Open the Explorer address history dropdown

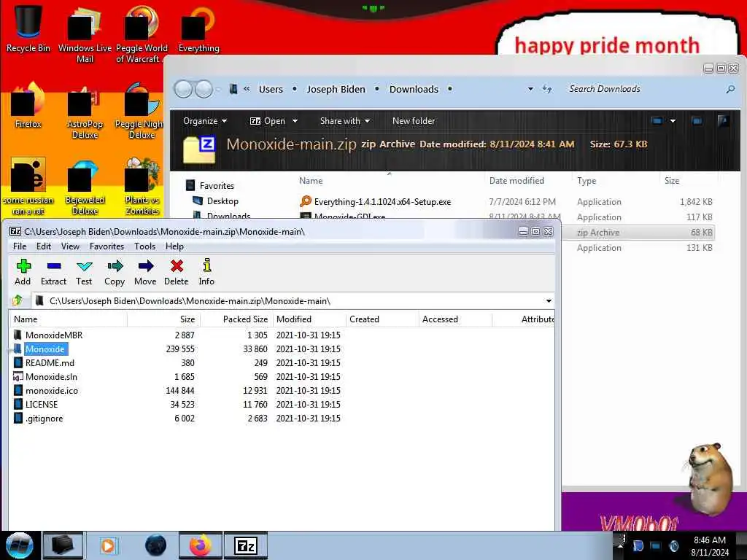tap(530, 89)
